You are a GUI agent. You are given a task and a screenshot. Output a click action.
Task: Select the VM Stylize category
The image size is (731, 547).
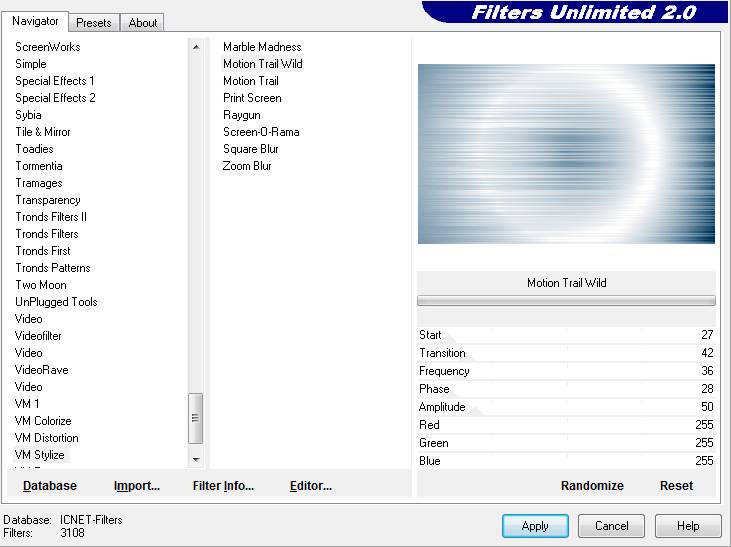click(40, 455)
